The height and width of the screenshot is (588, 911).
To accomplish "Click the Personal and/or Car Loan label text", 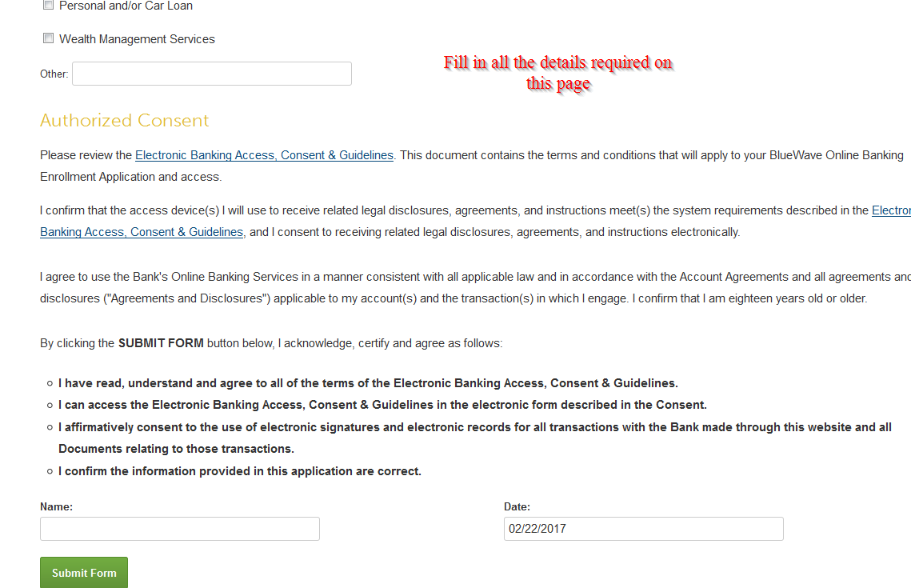I will coord(126,6).
